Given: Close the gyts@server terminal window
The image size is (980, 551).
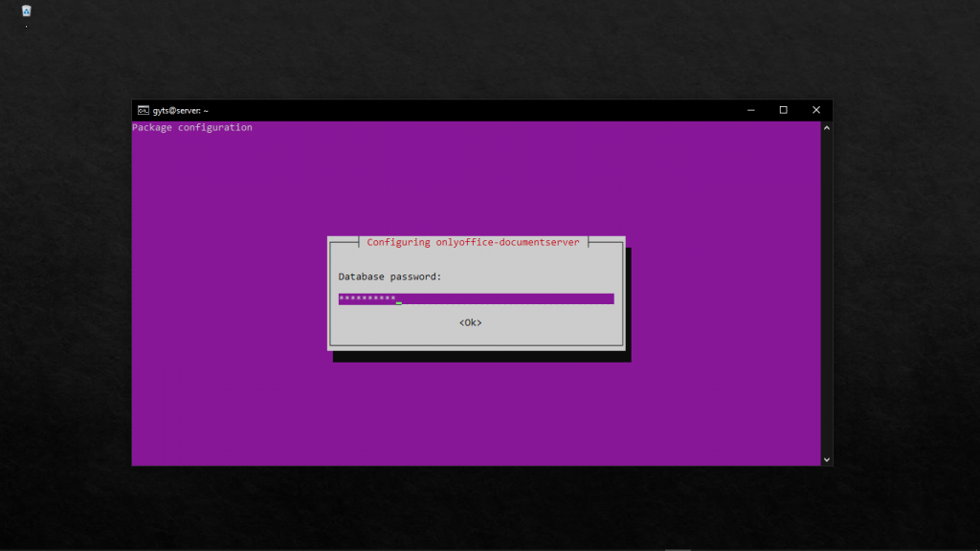Looking at the screenshot, I should pyautogui.click(x=815, y=110).
